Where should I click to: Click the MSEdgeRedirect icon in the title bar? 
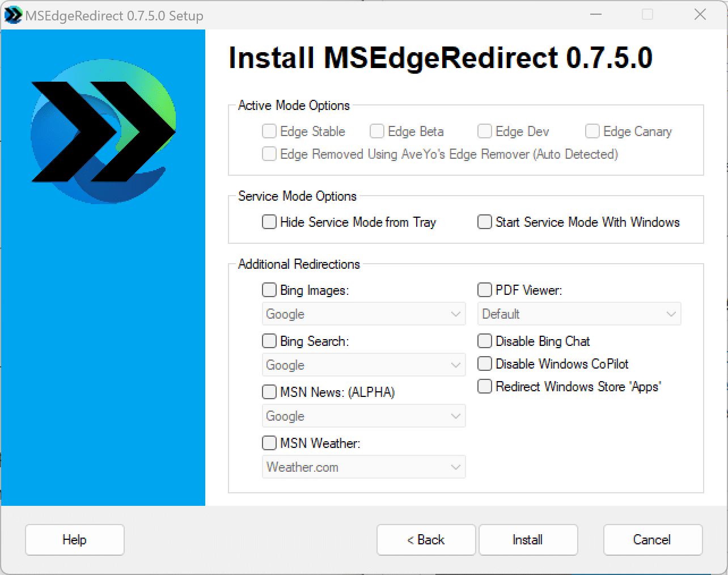tap(12, 15)
